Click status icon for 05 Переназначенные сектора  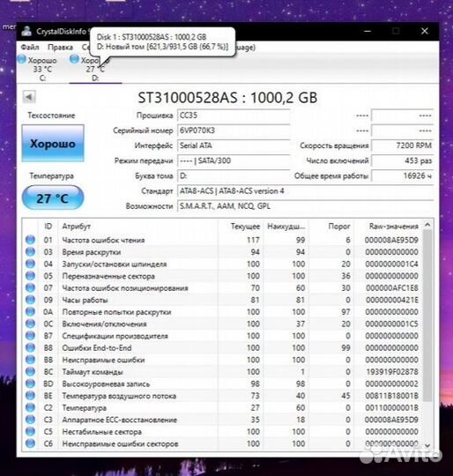(x=30, y=276)
